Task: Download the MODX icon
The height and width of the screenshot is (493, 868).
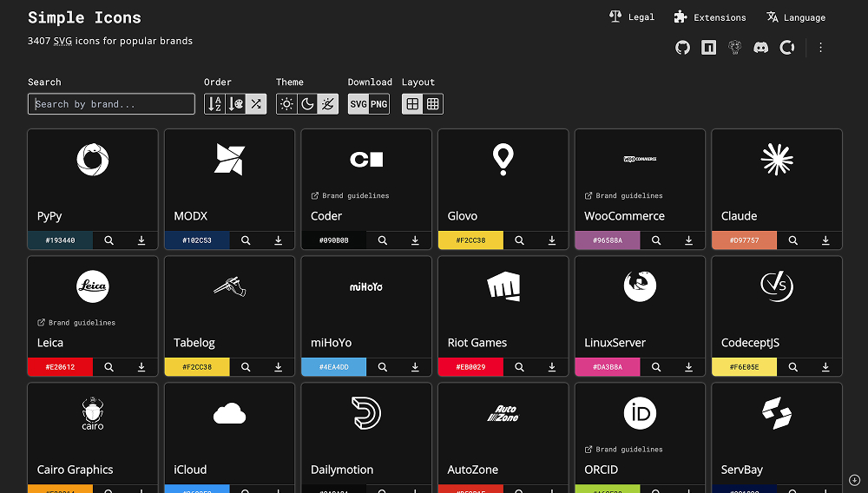Action: [278, 240]
